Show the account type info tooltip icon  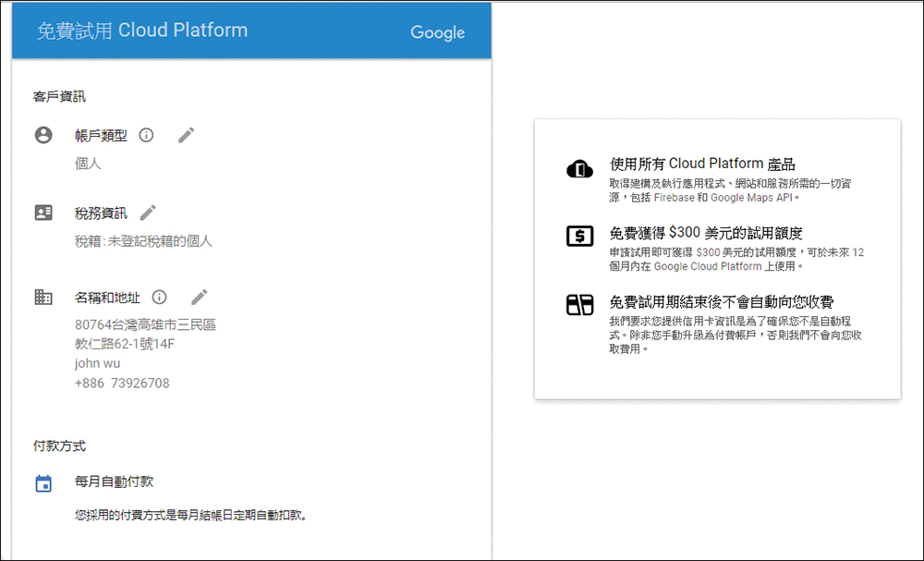point(146,135)
